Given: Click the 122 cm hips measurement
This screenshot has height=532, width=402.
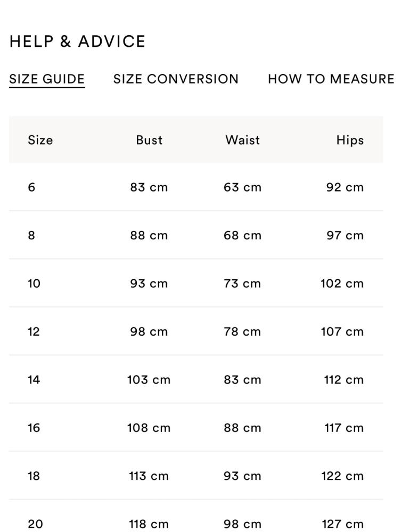Looking at the screenshot, I should (342, 476).
